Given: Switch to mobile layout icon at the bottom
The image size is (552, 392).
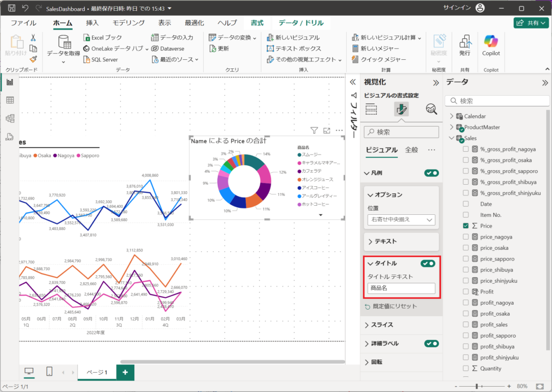Looking at the screenshot, I should (49, 372).
